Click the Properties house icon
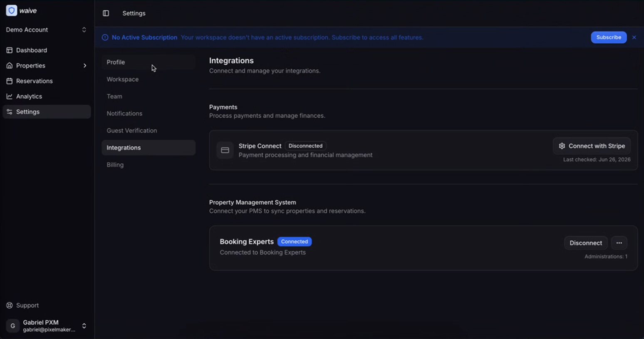The width and height of the screenshot is (644, 339). point(9,66)
